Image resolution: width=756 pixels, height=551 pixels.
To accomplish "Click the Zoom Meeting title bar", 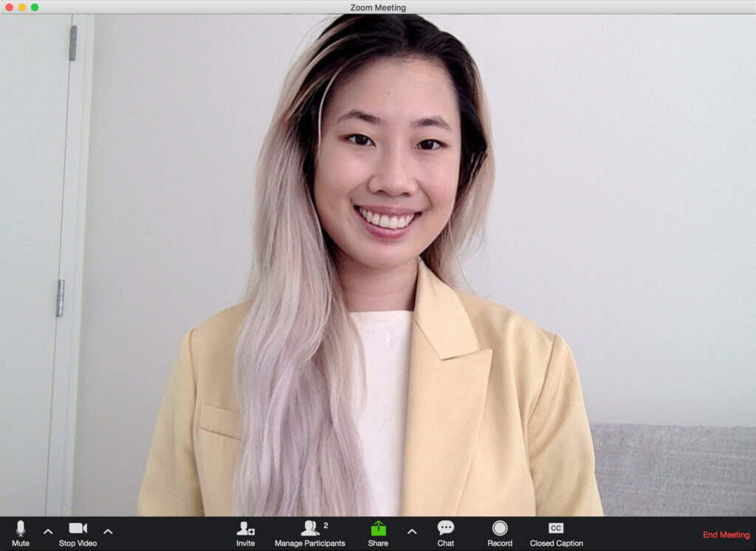I will point(378,7).
